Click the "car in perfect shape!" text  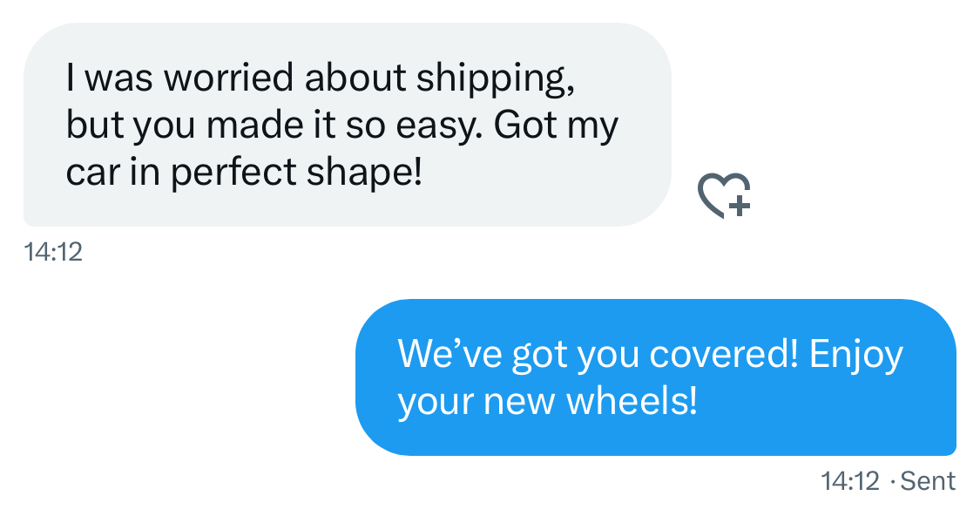pyautogui.click(x=244, y=172)
